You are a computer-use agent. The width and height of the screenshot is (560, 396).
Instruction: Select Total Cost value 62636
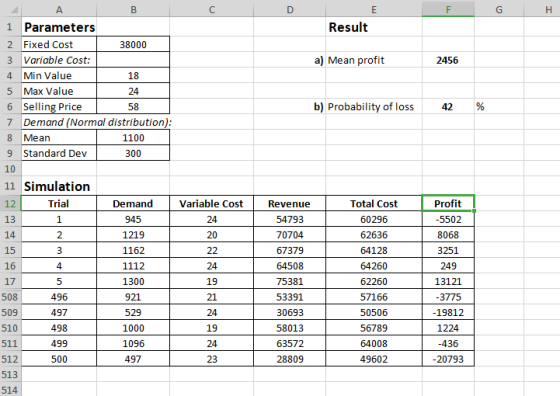[x=374, y=235]
